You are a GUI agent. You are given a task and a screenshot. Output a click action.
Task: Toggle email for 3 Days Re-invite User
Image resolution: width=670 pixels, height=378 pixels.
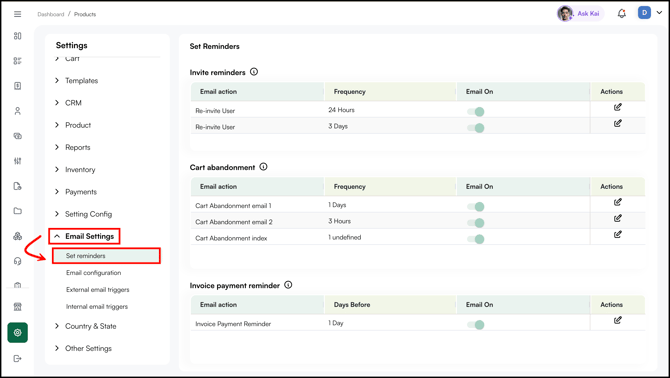[476, 128]
